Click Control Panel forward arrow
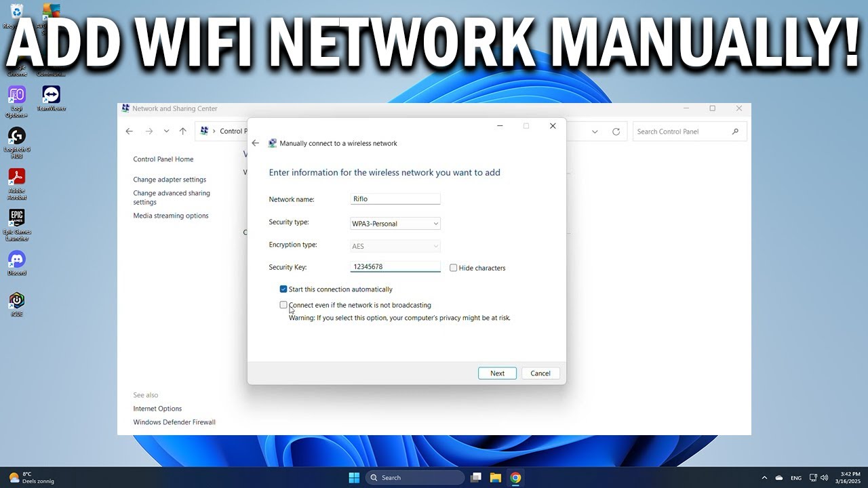The width and height of the screenshot is (868, 488). pos(149,131)
